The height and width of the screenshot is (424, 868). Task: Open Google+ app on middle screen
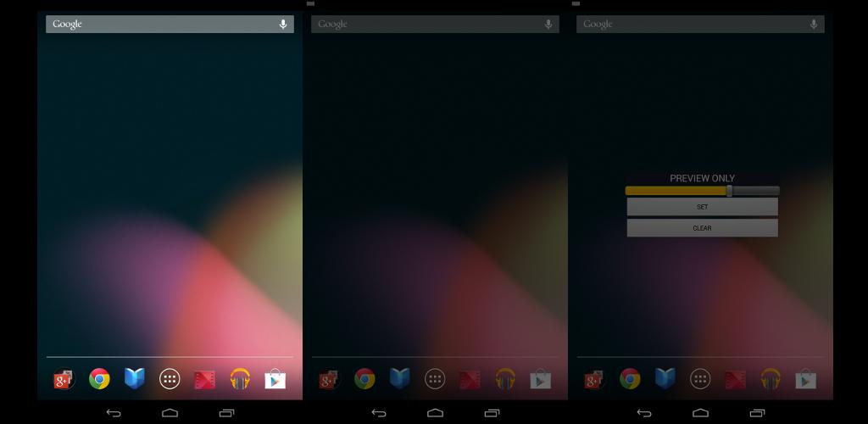point(329,379)
